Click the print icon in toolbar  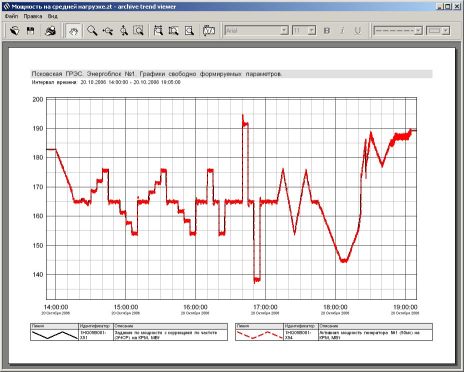(x=50, y=31)
